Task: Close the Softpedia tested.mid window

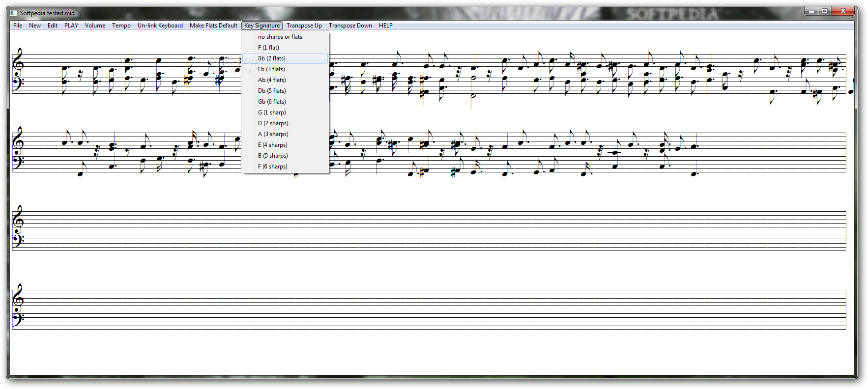Action: 843,11
